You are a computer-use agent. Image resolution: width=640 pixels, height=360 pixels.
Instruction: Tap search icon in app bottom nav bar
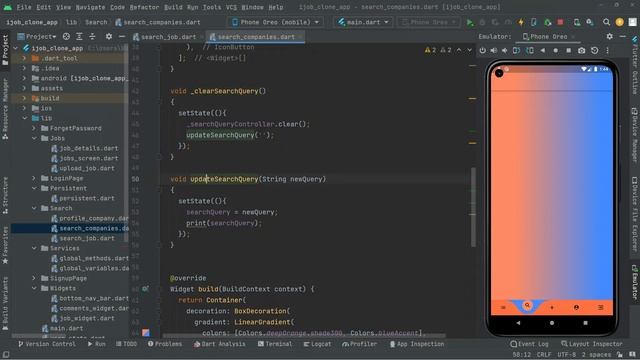pos(527,305)
